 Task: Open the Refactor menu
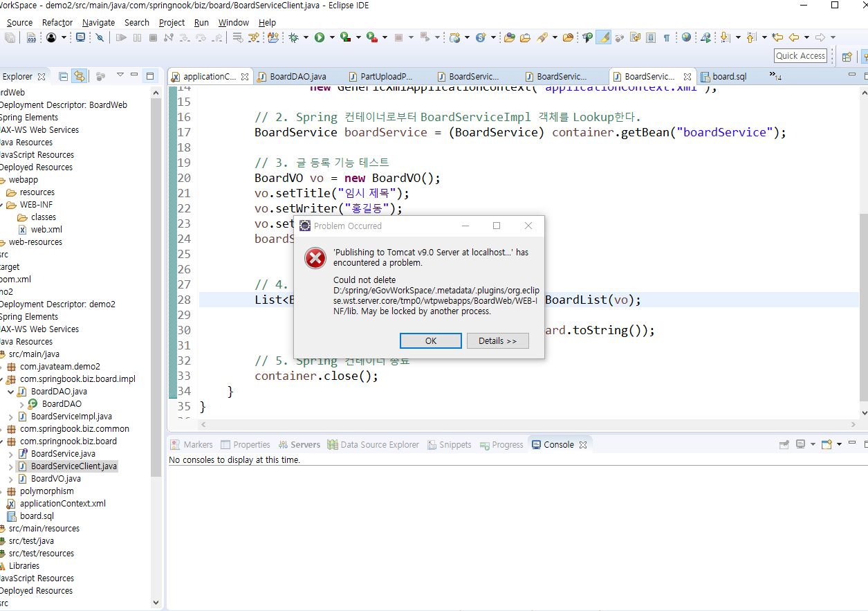pos(57,22)
